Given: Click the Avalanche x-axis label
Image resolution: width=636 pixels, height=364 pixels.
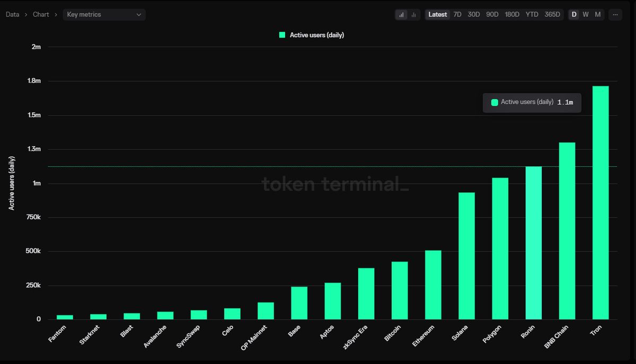Looking at the screenshot, I should click(154, 336).
